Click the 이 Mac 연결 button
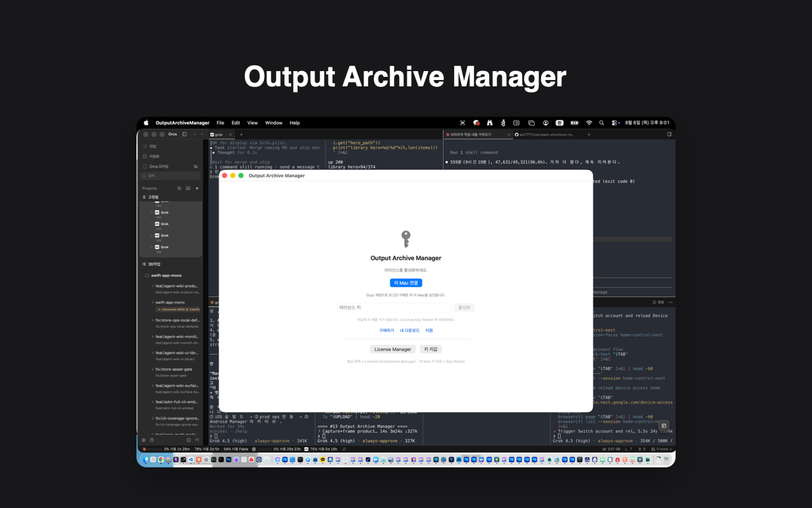 pyautogui.click(x=405, y=283)
